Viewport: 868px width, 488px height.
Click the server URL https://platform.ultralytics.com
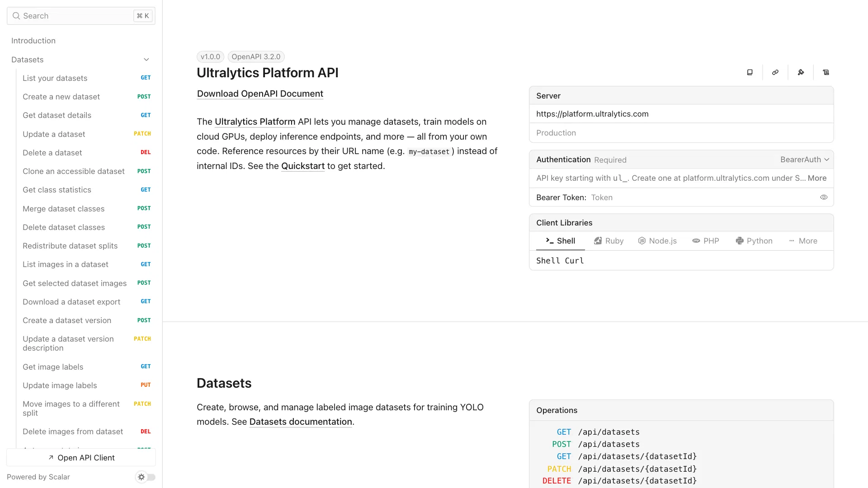[x=592, y=114]
